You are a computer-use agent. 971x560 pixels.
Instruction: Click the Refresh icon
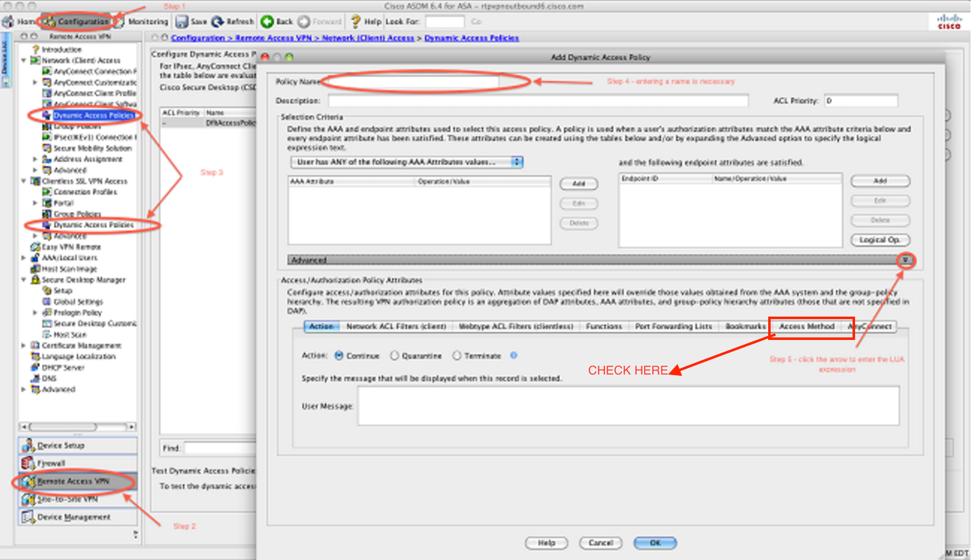click(218, 21)
